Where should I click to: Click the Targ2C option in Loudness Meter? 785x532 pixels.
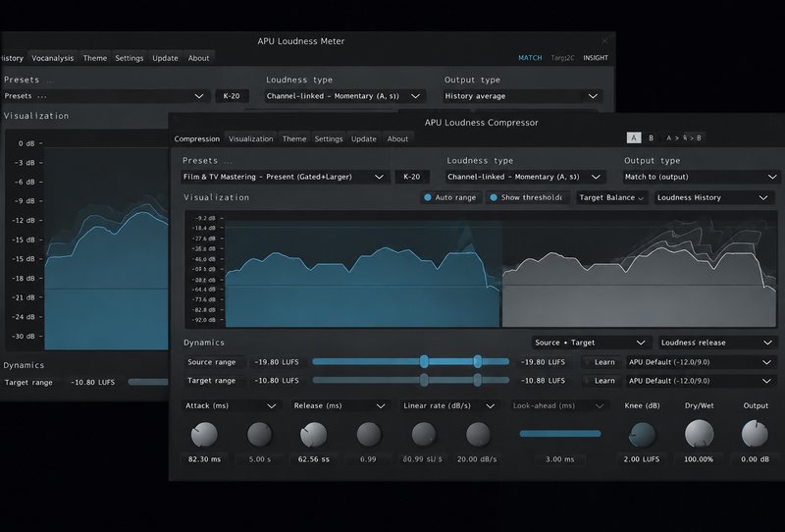(562, 58)
